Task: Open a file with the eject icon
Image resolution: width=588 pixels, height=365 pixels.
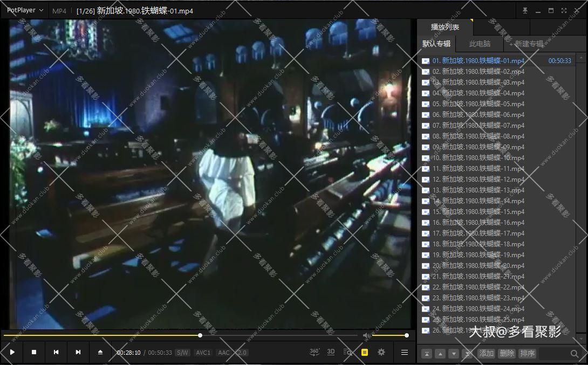Action: click(100, 352)
